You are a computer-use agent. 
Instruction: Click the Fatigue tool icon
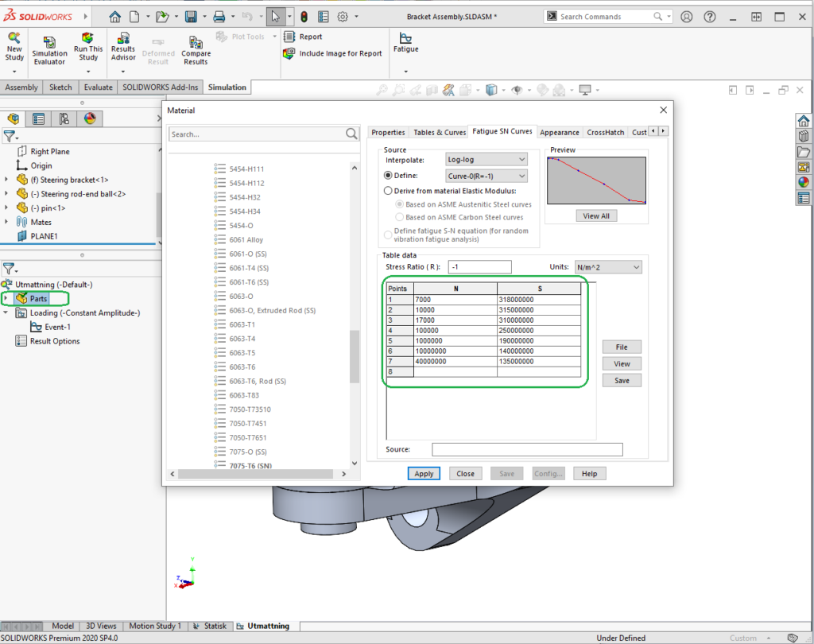[405, 39]
